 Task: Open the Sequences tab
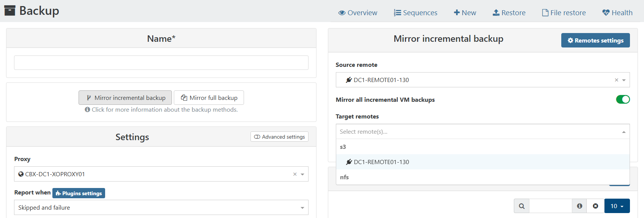pos(416,13)
